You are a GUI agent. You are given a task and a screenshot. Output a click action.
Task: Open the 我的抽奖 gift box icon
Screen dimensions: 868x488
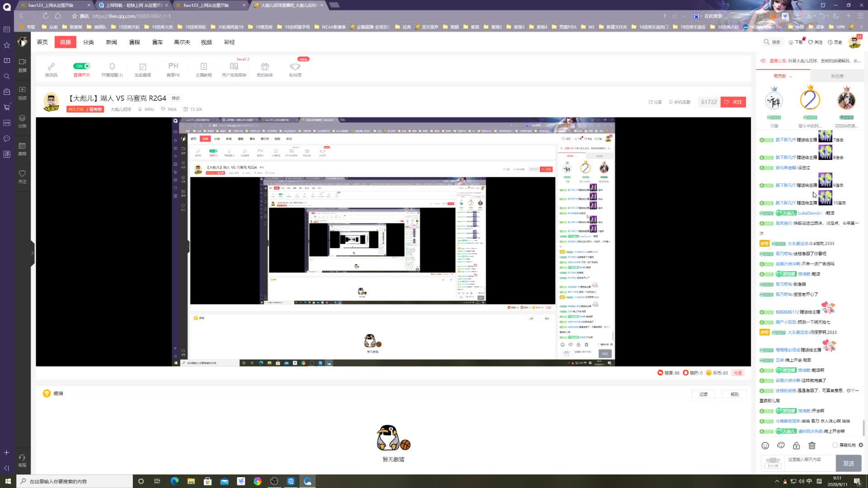point(265,66)
